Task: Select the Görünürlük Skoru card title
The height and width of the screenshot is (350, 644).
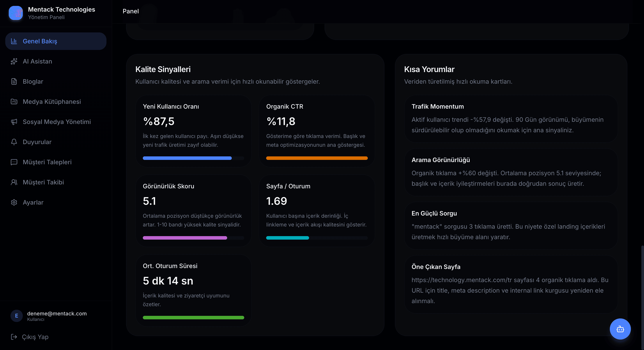Action: [x=168, y=186]
